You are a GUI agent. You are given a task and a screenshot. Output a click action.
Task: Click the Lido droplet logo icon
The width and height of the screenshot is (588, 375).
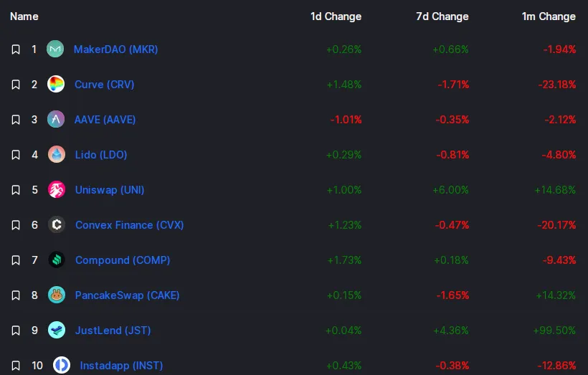click(x=57, y=154)
